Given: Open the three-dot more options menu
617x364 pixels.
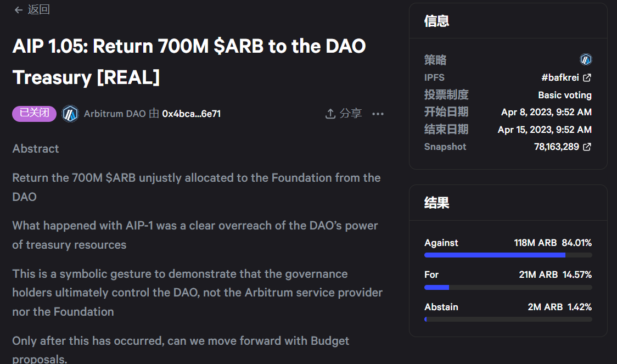Looking at the screenshot, I should (x=378, y=114).
